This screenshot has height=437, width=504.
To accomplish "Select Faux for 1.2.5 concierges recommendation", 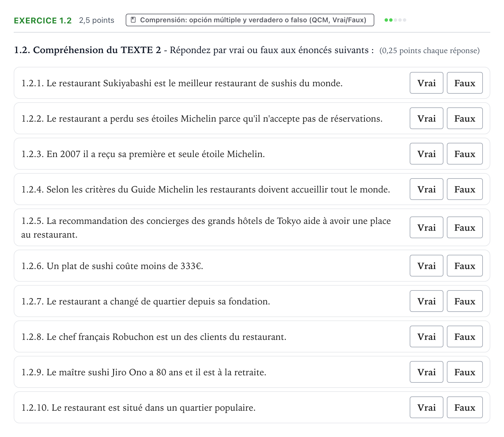I will click(465, 227).
